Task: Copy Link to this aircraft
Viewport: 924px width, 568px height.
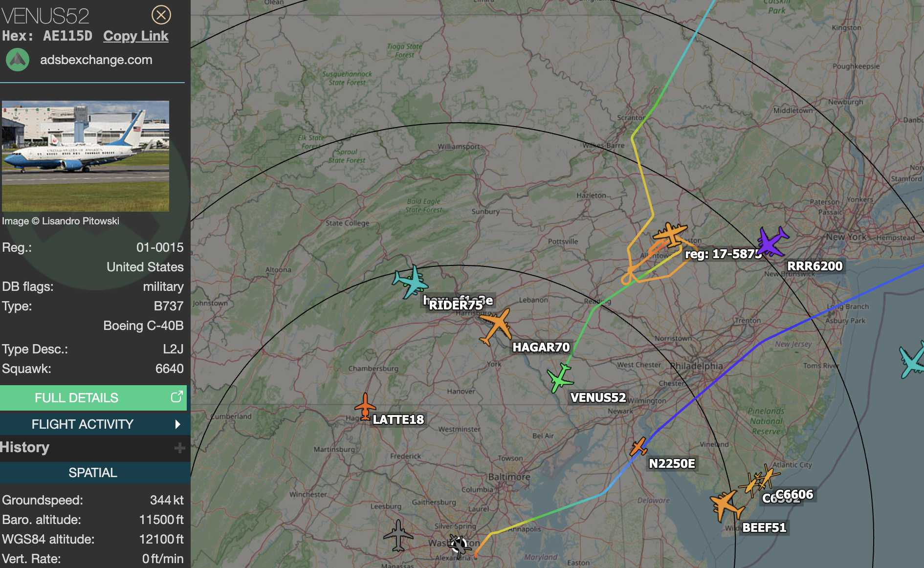Action: [x=135, y=36]
